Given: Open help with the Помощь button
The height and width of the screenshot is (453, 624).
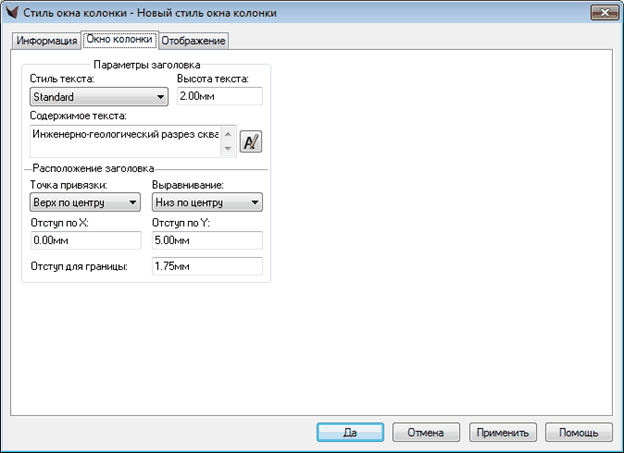Looking at the screenshot, I should click(578, 432).
